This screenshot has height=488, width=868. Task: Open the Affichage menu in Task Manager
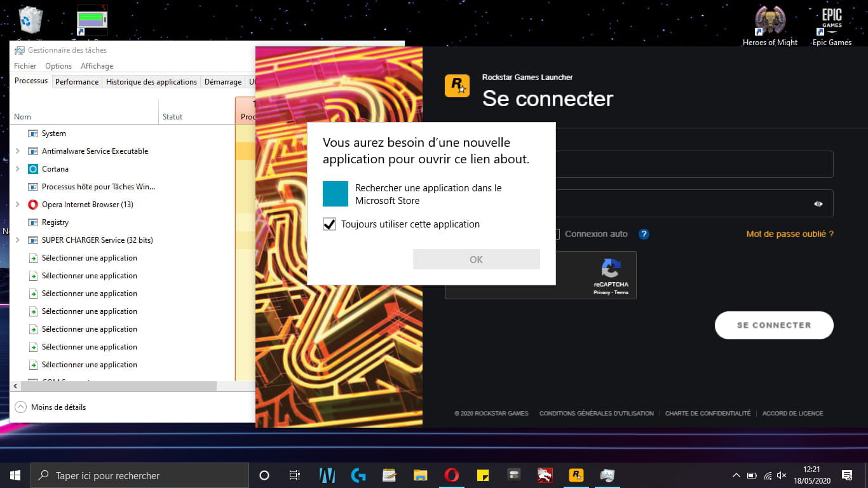(x=97, y=66)
